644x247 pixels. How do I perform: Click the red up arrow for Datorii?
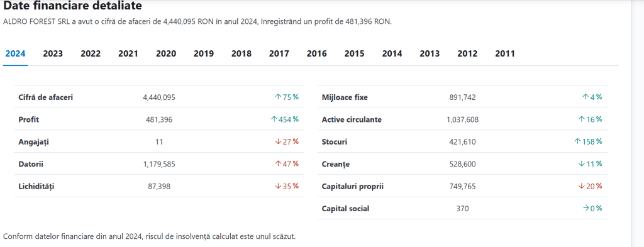click(x=278, y=163)
